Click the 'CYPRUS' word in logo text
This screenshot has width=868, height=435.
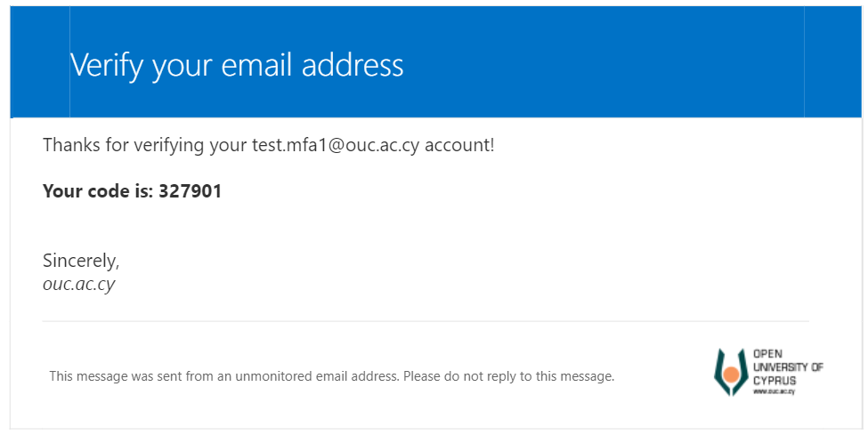(775, 381)
